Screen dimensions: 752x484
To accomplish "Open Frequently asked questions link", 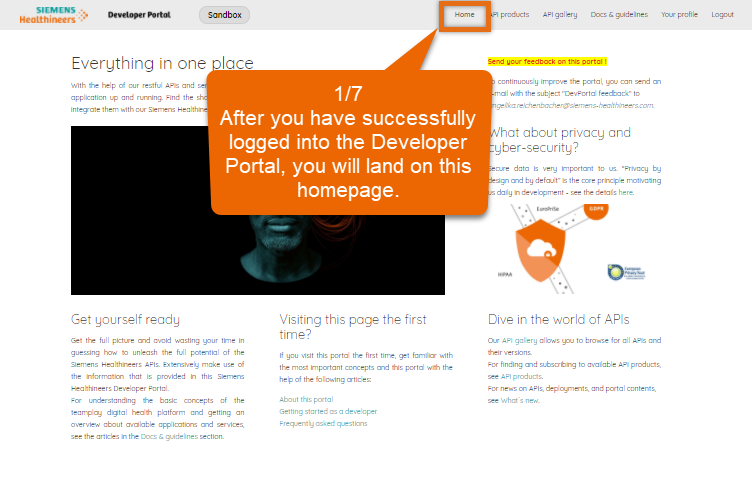I will [x=323, y=423].
